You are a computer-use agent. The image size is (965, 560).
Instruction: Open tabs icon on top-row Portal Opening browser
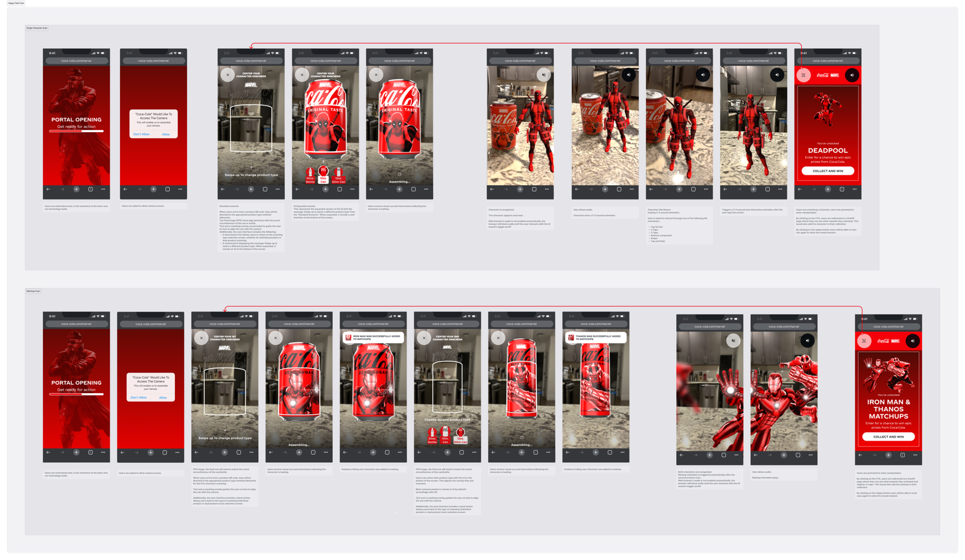coord(90,189)
